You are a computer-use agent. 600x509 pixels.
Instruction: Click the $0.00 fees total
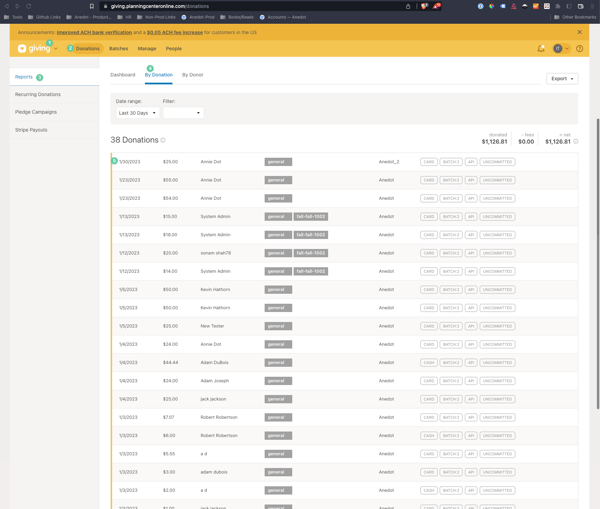tap(526, 142)
